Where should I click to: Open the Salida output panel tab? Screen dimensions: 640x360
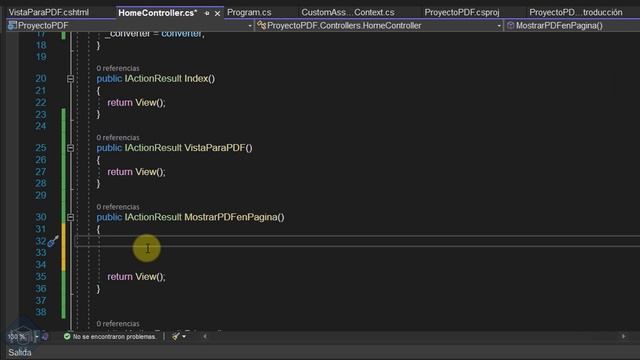[20, 352]
